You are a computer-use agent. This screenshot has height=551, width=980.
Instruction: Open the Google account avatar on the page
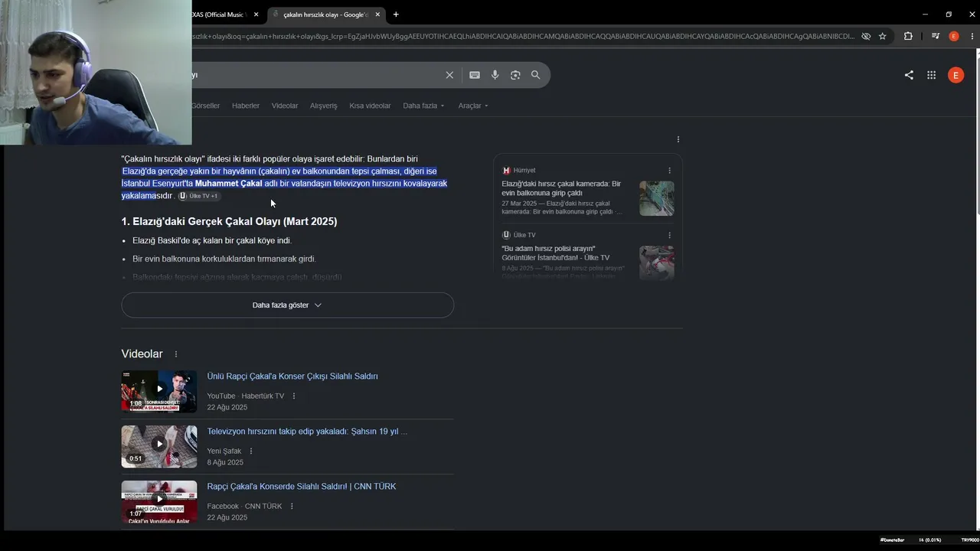[x=955, y=75]
